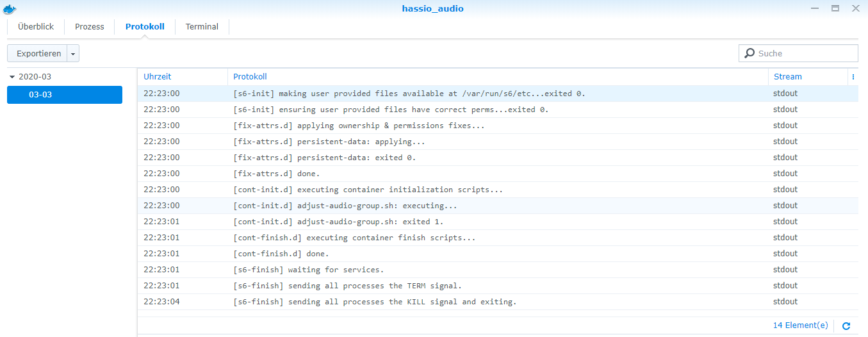Select row '[cont-finish.d] done.'
The image size is (868, 337).
(498, 254)
